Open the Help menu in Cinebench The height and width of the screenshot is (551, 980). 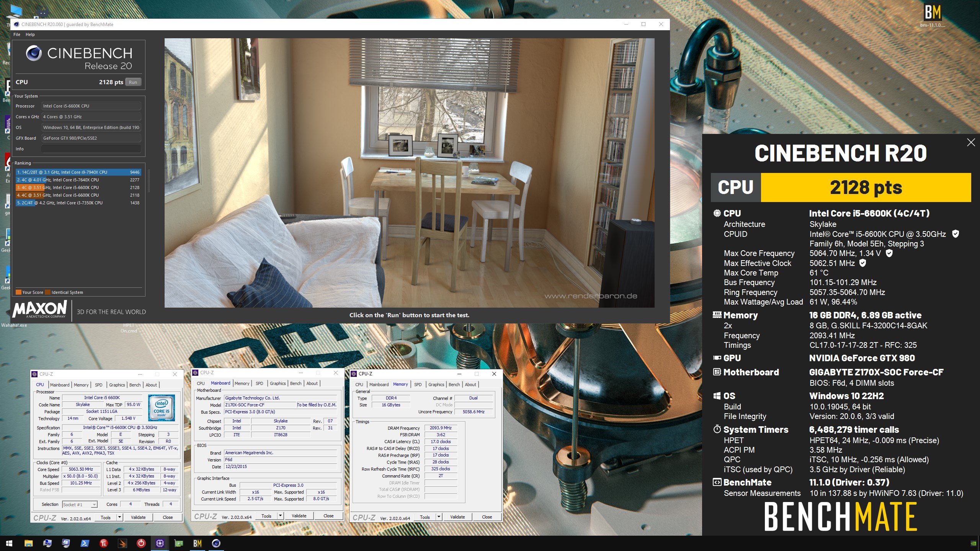[30, 34]
